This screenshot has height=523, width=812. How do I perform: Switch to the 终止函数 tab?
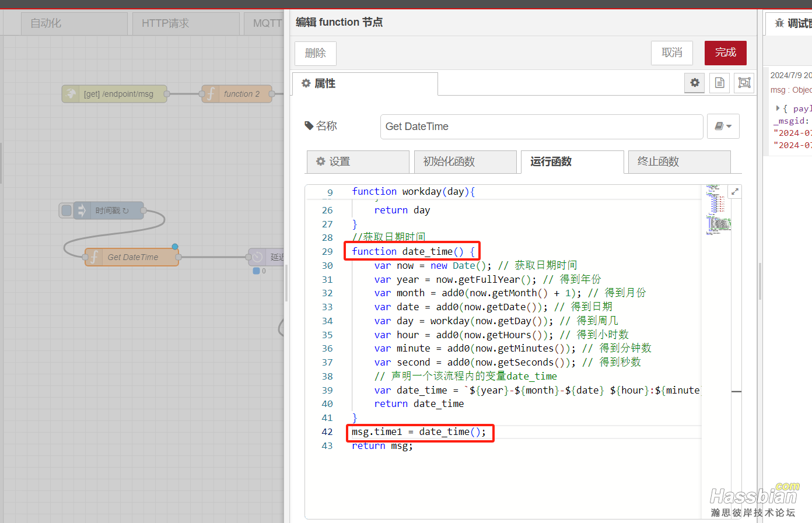click(x=680, y=162)
